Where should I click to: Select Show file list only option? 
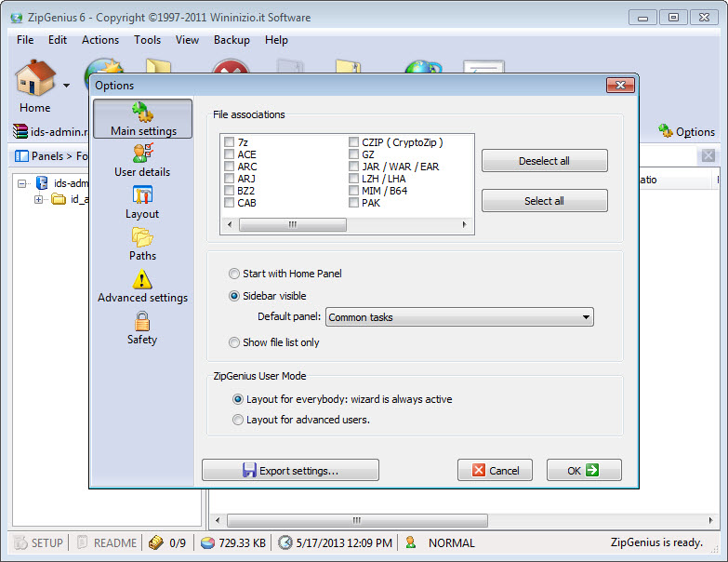coord(234,342)
